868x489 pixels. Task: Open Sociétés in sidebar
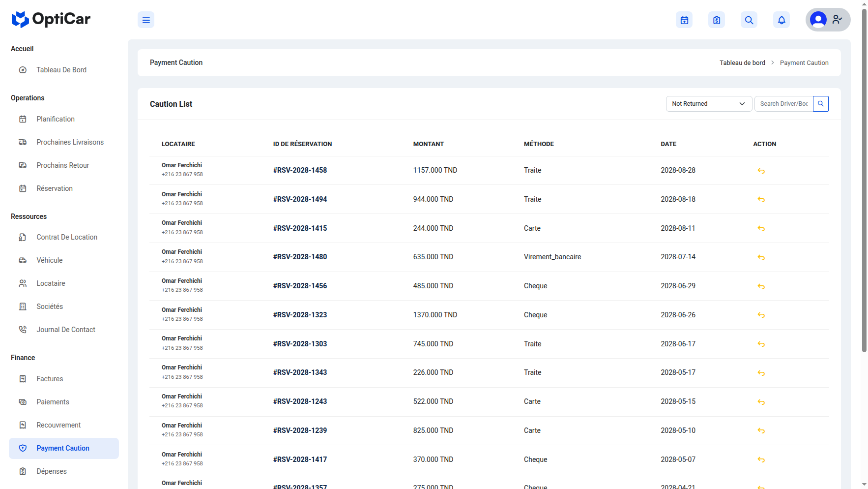point(64,306)
